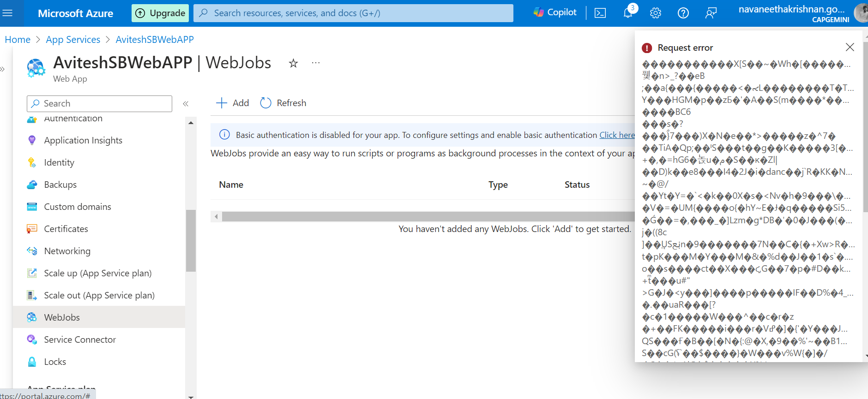
Task: Open portal settings gear
Action: click(656, 13)
